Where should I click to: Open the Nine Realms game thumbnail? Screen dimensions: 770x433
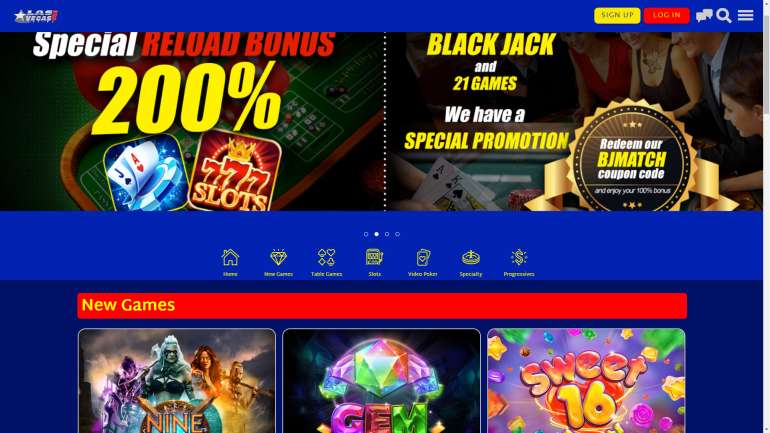point(177,381)
